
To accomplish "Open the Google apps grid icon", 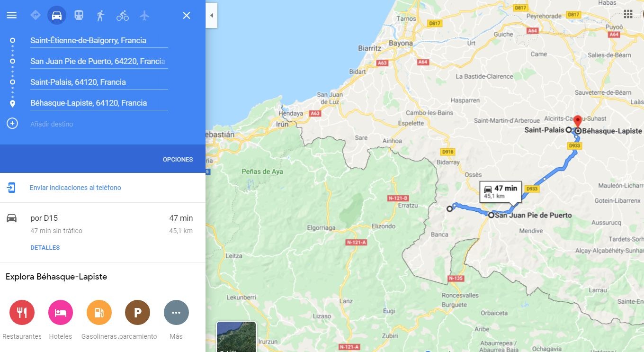I will [628, 14].
